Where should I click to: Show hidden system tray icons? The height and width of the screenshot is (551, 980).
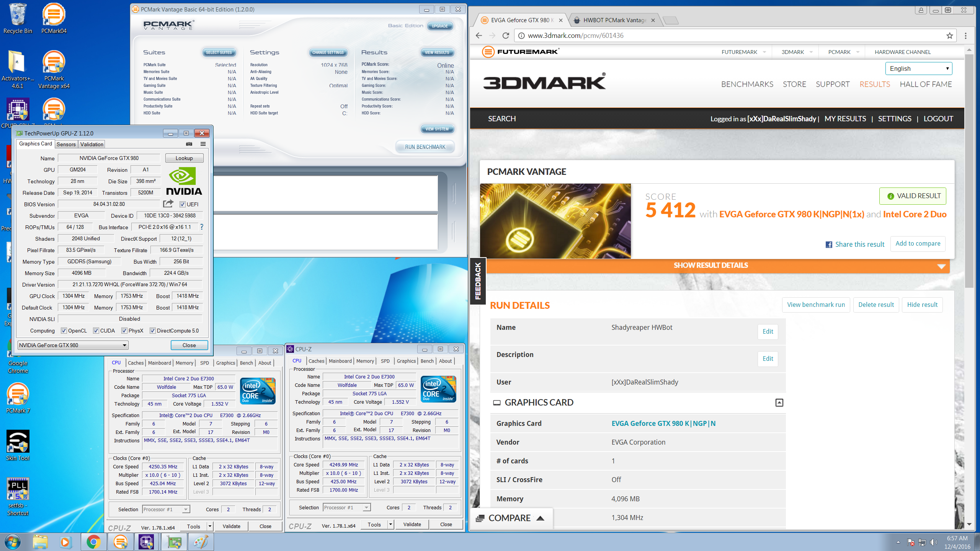898,542
